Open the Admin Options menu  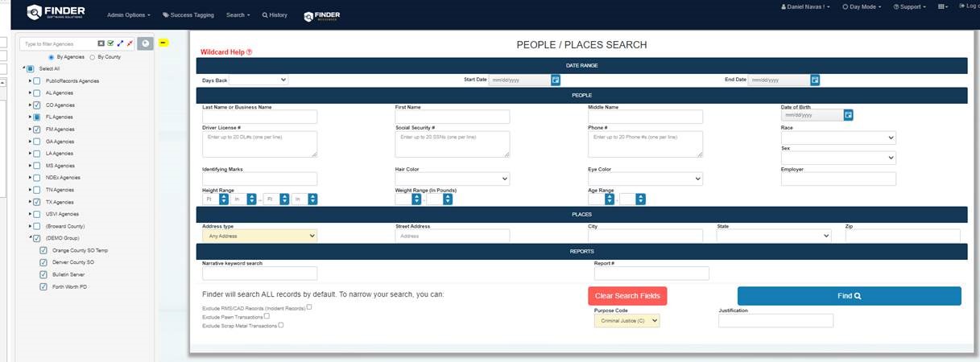[128, 15]
